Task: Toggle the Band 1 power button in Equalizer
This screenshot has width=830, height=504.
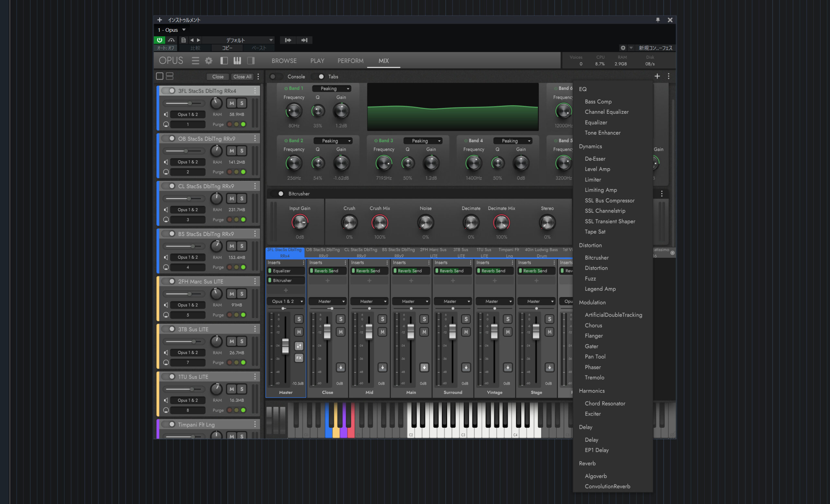Action: tap(286, 88)
